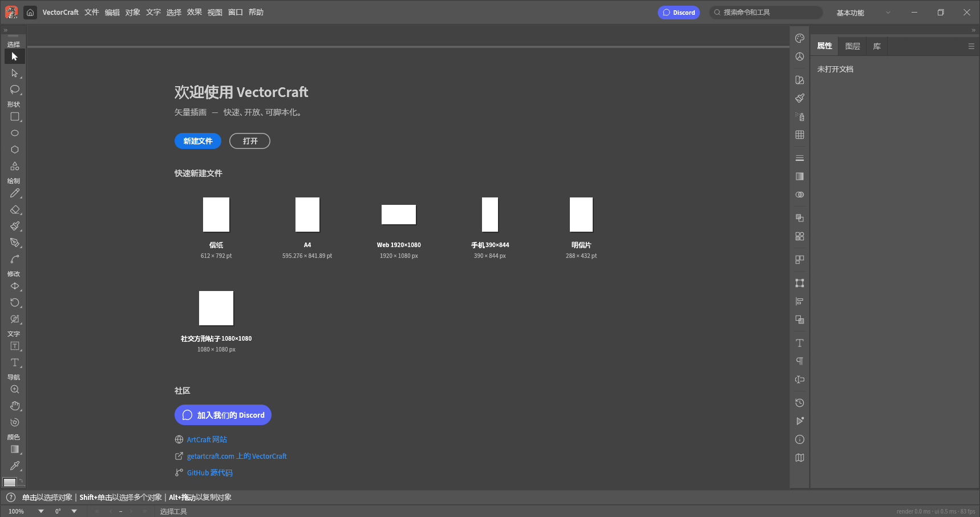Click the 打开 button
The width and height of the screenshot is (980, 517).
point(250,141)
